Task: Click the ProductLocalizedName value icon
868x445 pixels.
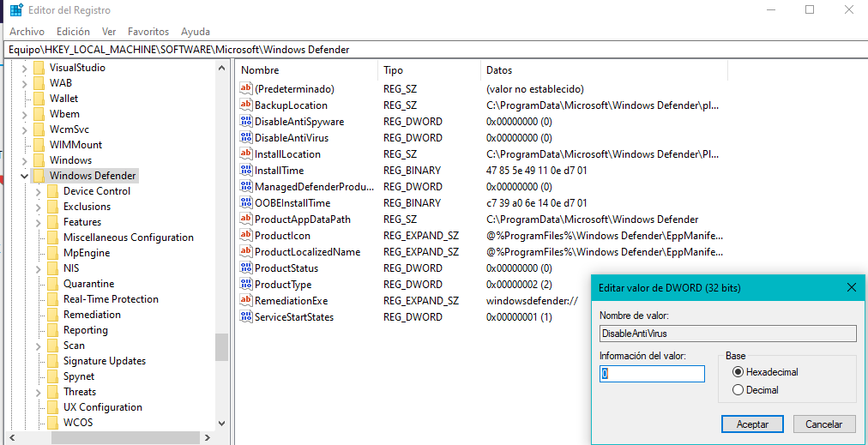Action: [x=246, y=252]
